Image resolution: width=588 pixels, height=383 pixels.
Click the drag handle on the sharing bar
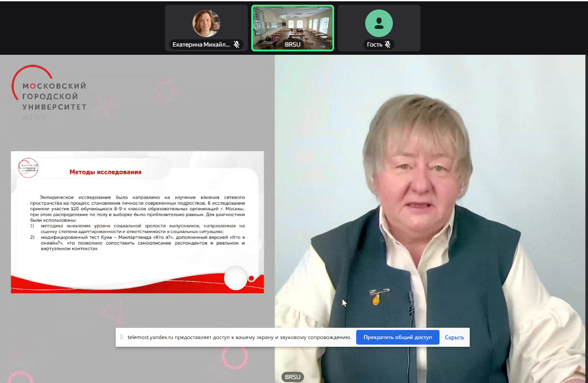(x=122, y=337)
